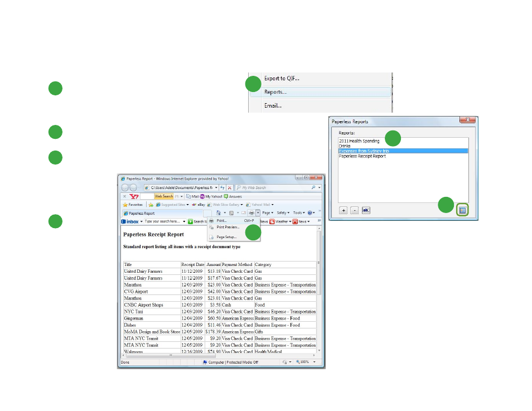
Task: Click the Answers toolbar icon
Action: (226, 196)
